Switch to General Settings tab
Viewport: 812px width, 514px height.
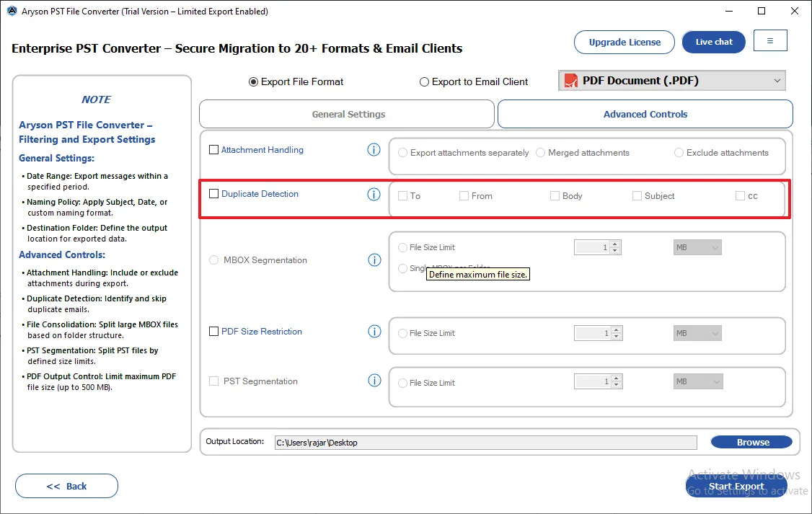(347, 114)
